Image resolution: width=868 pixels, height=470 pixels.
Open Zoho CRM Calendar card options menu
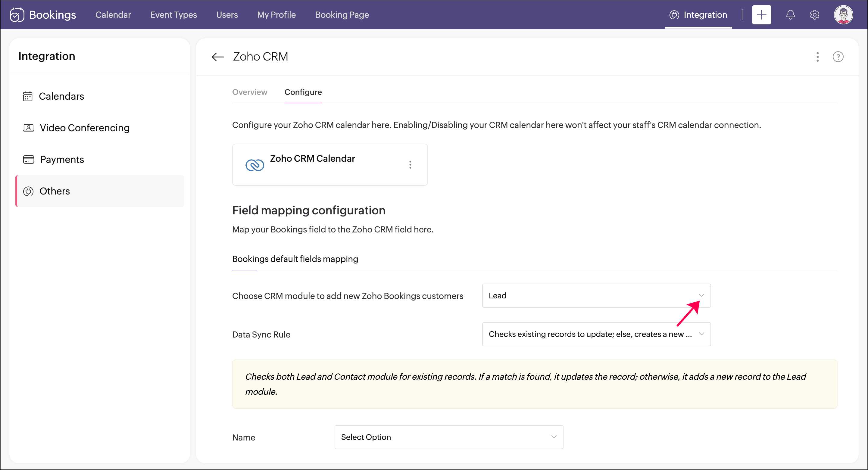410,165
